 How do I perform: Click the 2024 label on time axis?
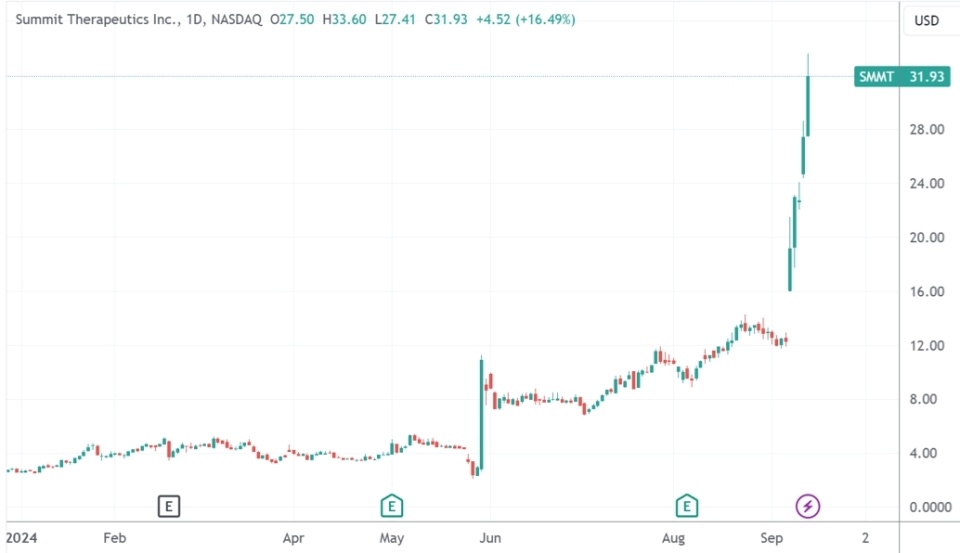[21, 537]
